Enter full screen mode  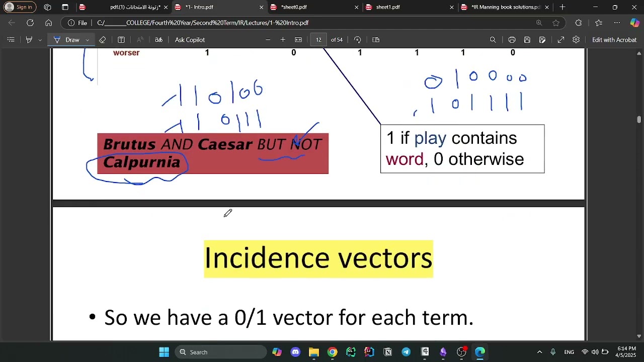[561, 40]
